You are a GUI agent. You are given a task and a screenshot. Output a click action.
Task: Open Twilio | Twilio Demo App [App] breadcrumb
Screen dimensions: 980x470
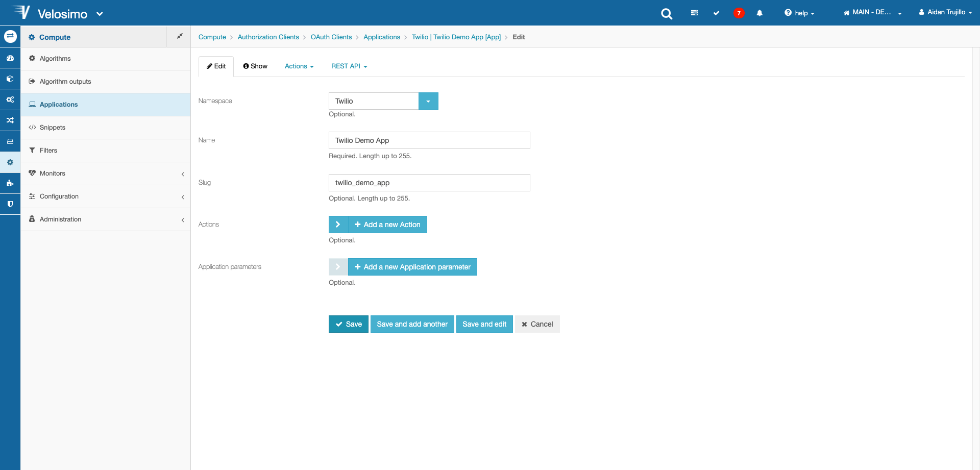pyautogui.click(x=456, y=37)
